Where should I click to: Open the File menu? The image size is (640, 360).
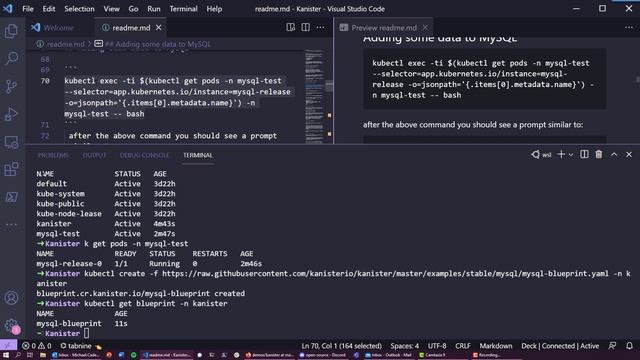[28, 9]
